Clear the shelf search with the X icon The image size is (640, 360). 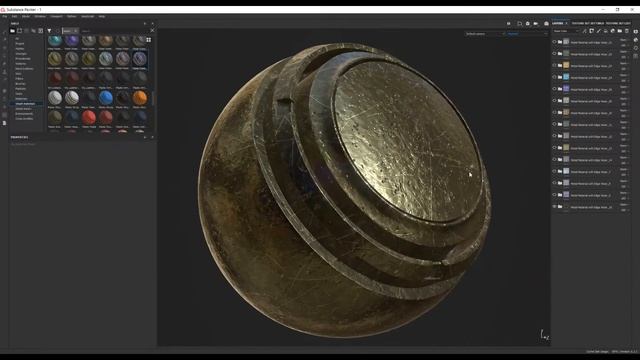tap(152, 31)
